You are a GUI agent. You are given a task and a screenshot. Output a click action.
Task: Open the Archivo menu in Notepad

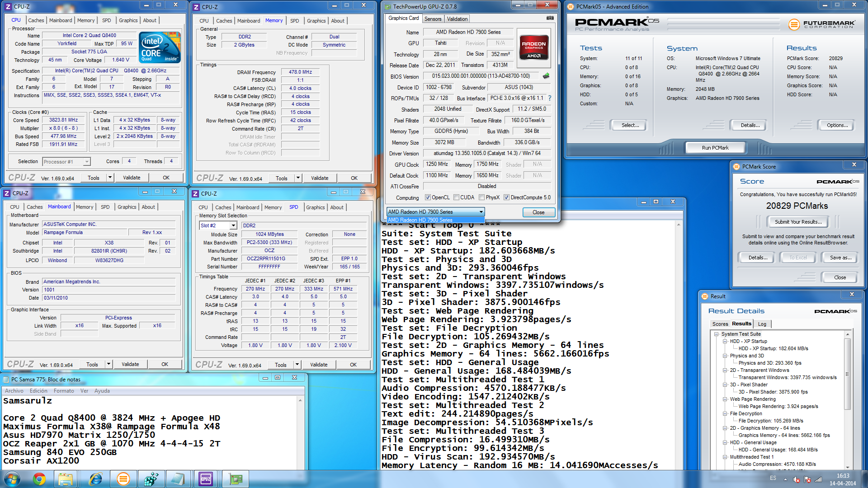coord(14,391)
